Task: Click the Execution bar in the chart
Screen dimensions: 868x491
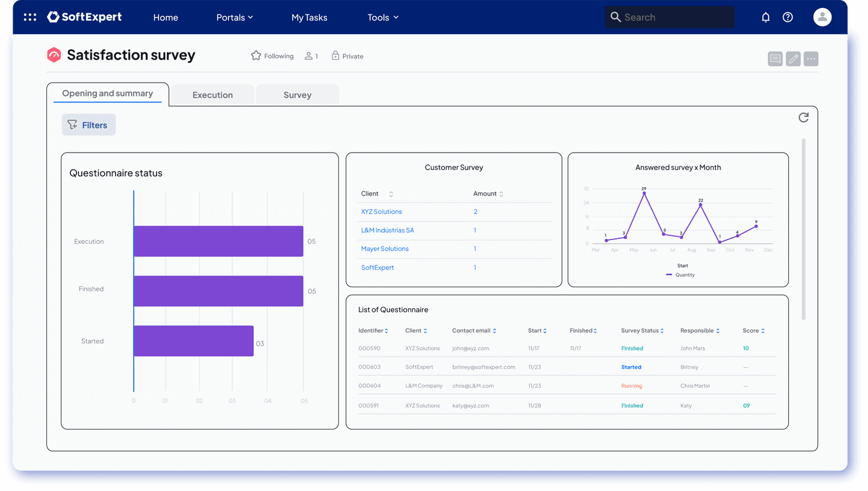Action: click(218, 241)
